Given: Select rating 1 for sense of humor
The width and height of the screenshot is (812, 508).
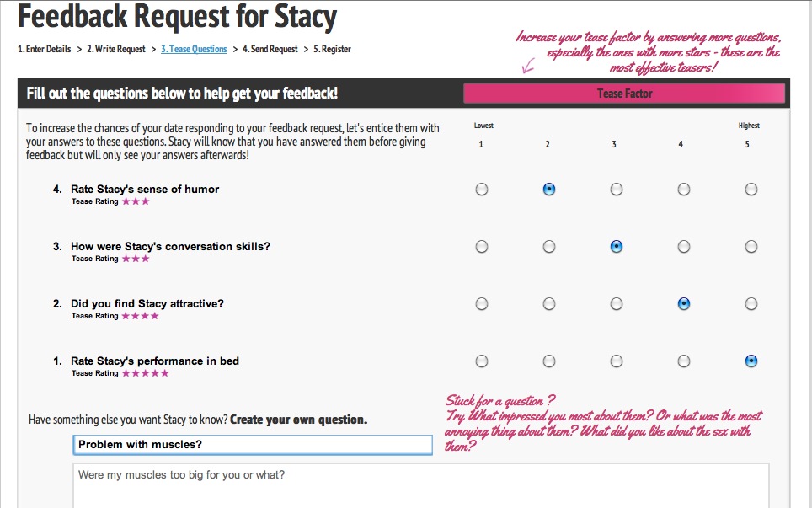Looking at the screenshot, I should point(482,190).
